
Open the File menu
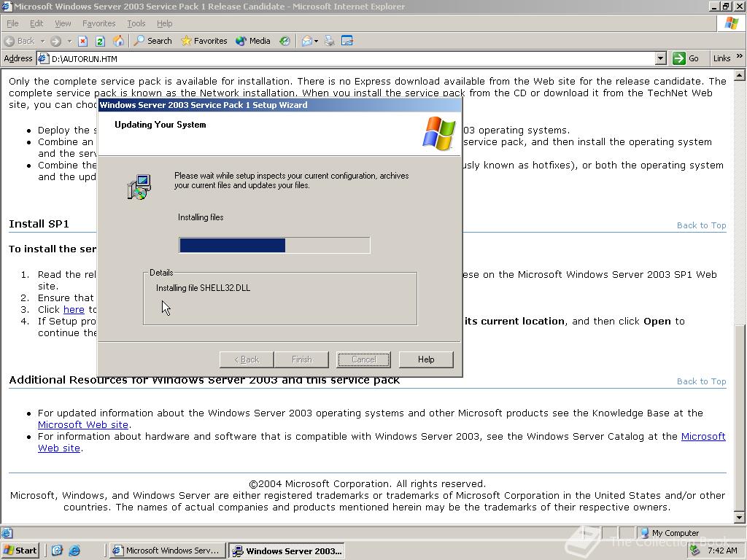point(12,23)
